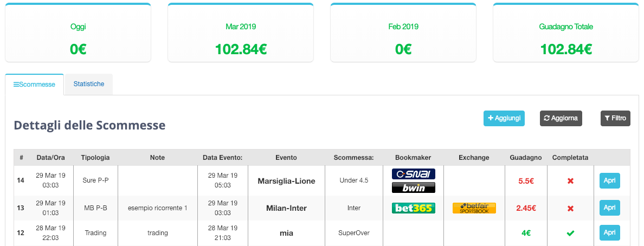Screen dimensions: 644x246
Task: Refresh the list with Aggiorna button
Action: [561, 118]
